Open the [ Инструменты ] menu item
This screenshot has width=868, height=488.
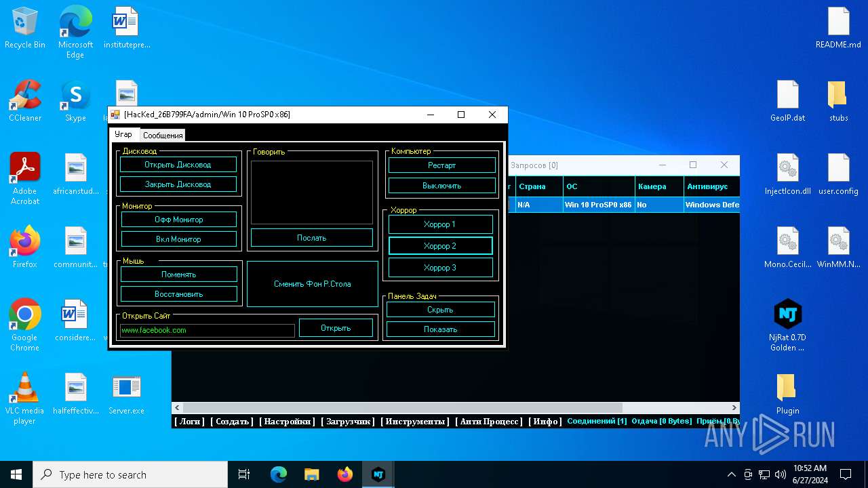(x=415, y=422)
